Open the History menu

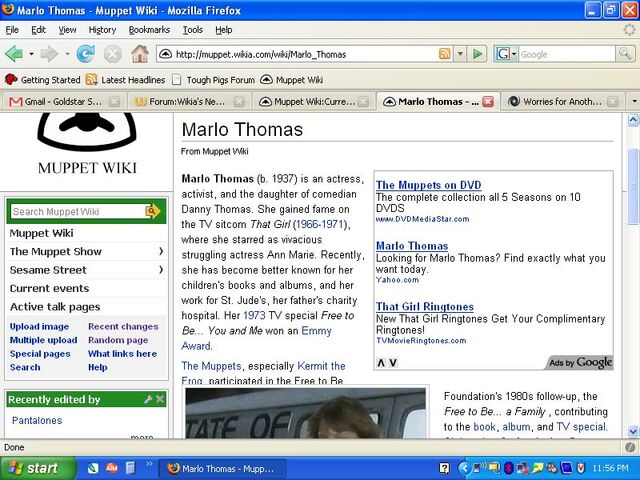(x=102, y=30)
